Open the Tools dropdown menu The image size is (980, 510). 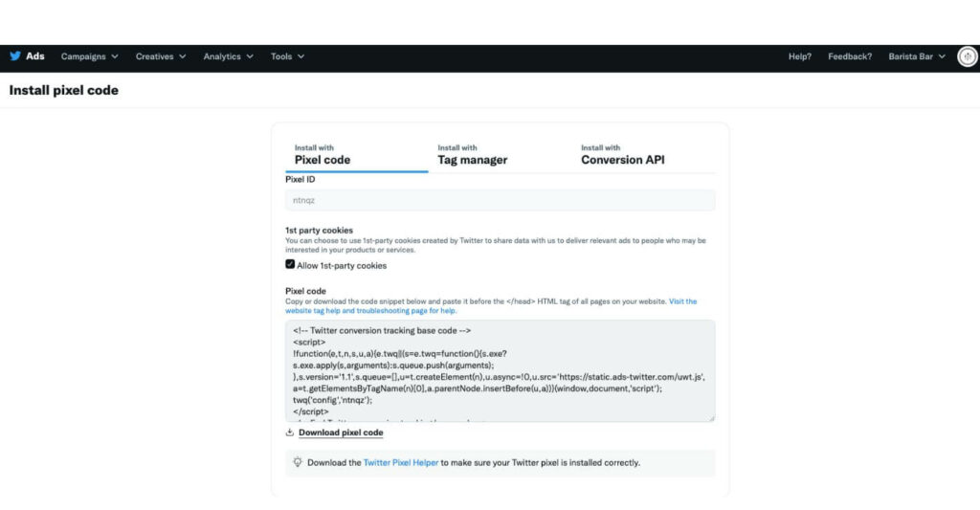[287, 56]
